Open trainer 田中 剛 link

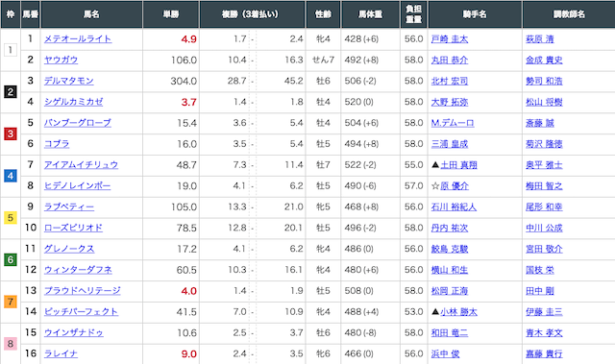(540, 291)
